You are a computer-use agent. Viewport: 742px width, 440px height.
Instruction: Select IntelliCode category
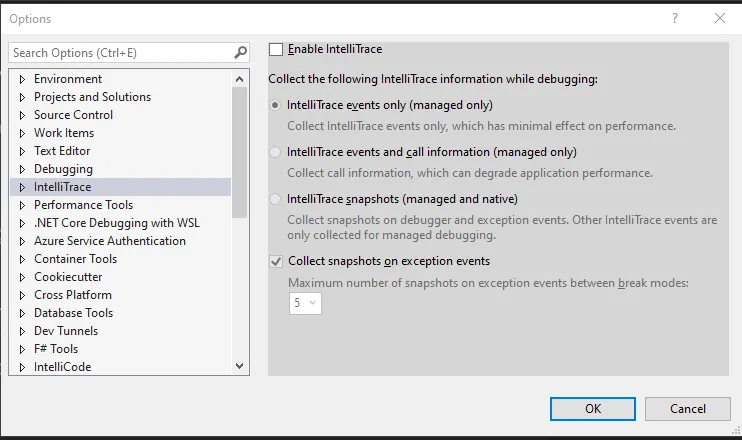tap(62, 367)
